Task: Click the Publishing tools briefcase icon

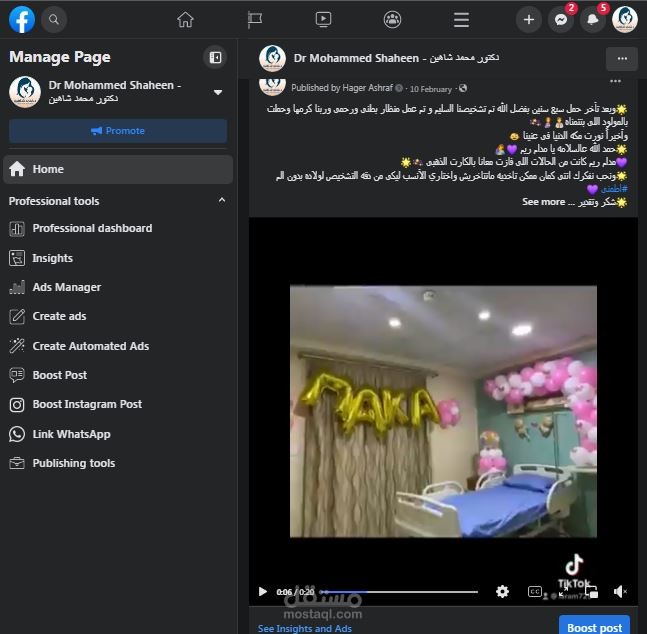Action: [x=17, y=463]
